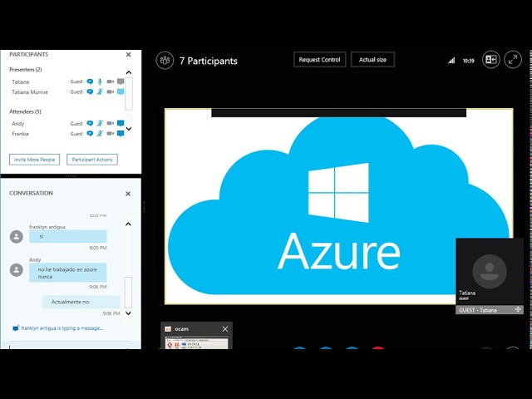Open Participant Actions
The height and width of the screenshot is (399, 532).
(x=92, y=160)
